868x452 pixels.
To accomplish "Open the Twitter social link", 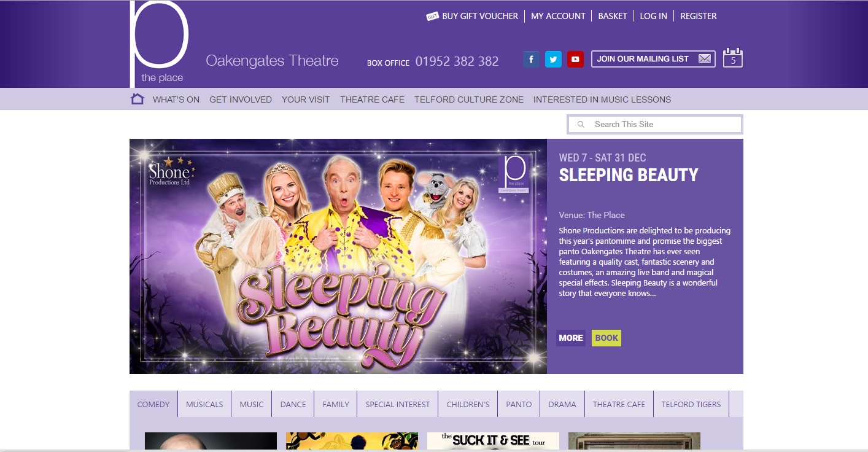I will 553,60.
